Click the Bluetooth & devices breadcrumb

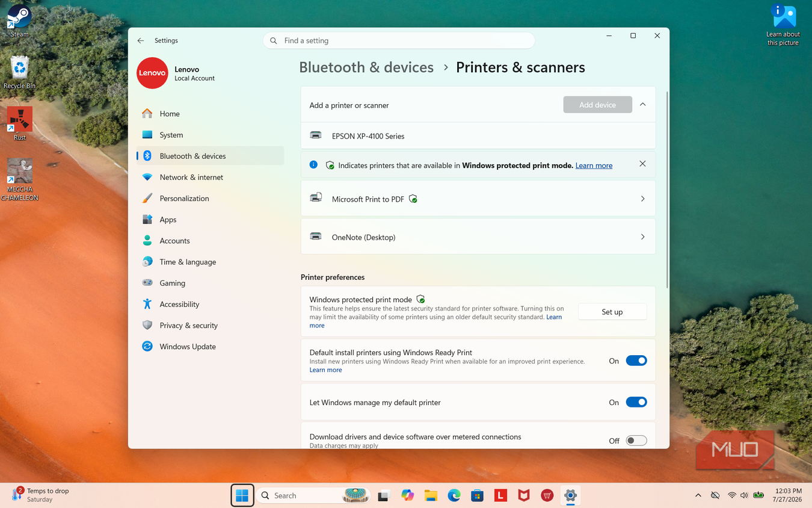pyautogui.click(x=366, y=67)
